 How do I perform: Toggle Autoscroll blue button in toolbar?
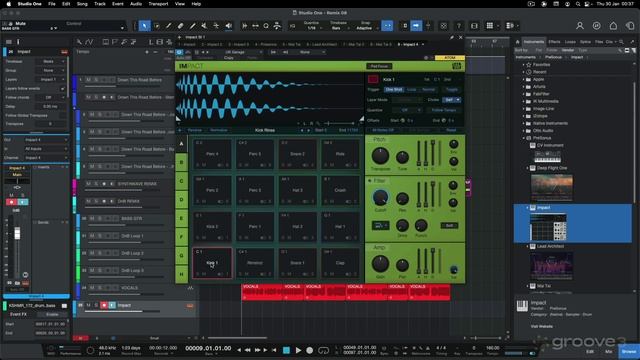coord(416,26)
